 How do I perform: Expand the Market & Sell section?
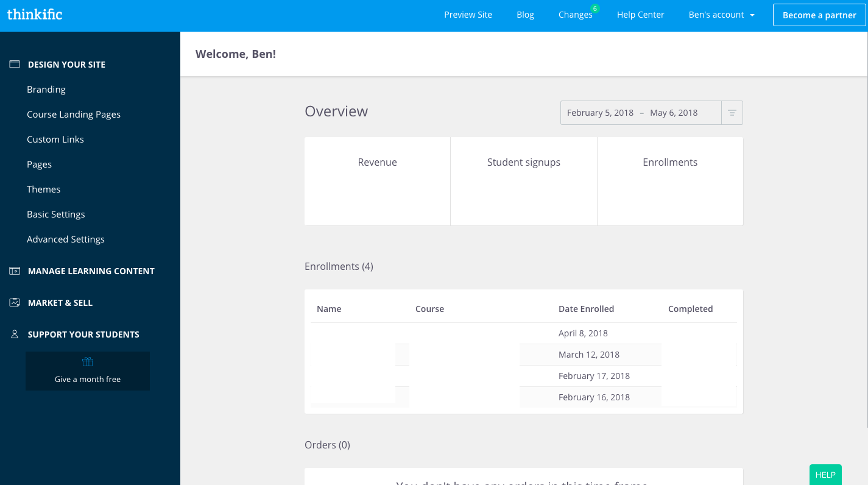point(60,303)
